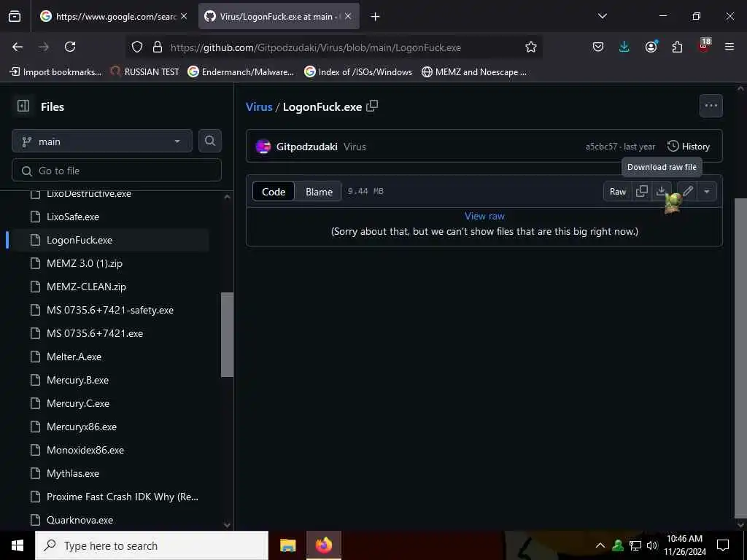Open the tracking protection shield icon
The width and height of the screenshot is (747, 560).
[137, 47]
